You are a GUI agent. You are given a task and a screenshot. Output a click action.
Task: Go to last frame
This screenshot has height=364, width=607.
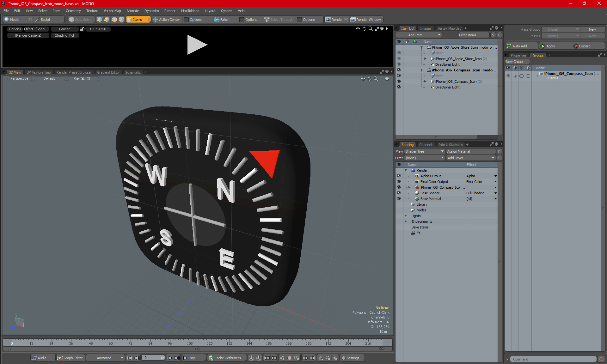coord(177,358)
